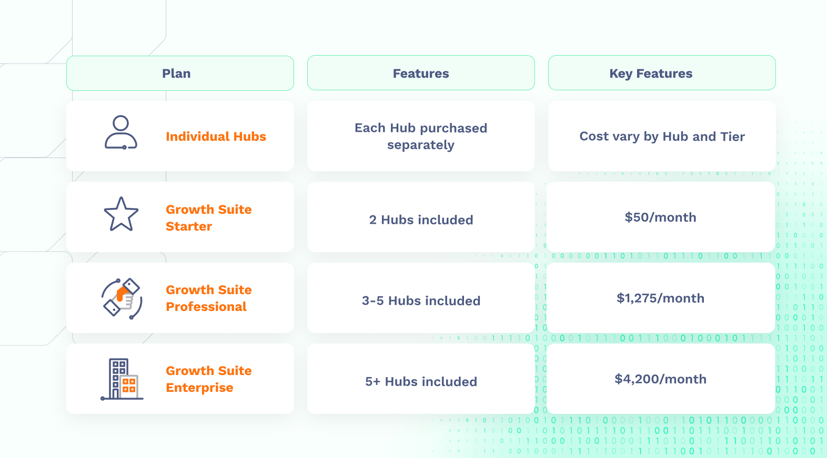
Task: Select the Plan column header
Action: pos(180,73)
